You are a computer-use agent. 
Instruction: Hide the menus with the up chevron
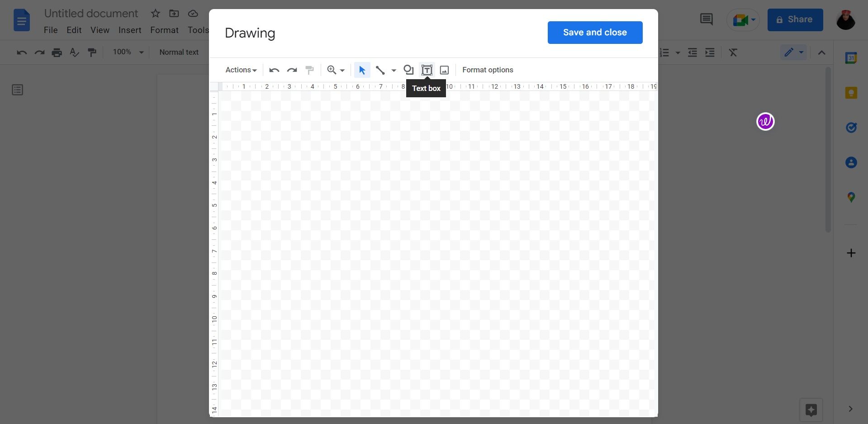[x=822, y=52]
